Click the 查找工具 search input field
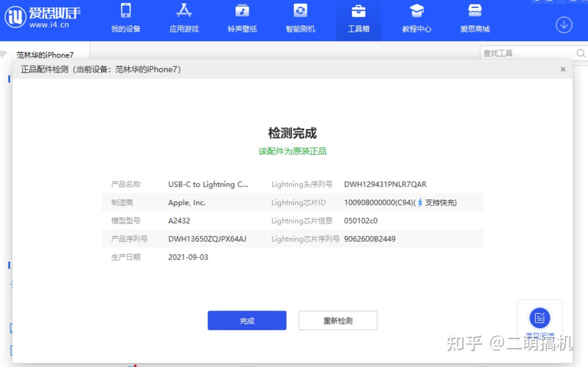Viewport: 588px width, 367px height. [x=525, y=53]
